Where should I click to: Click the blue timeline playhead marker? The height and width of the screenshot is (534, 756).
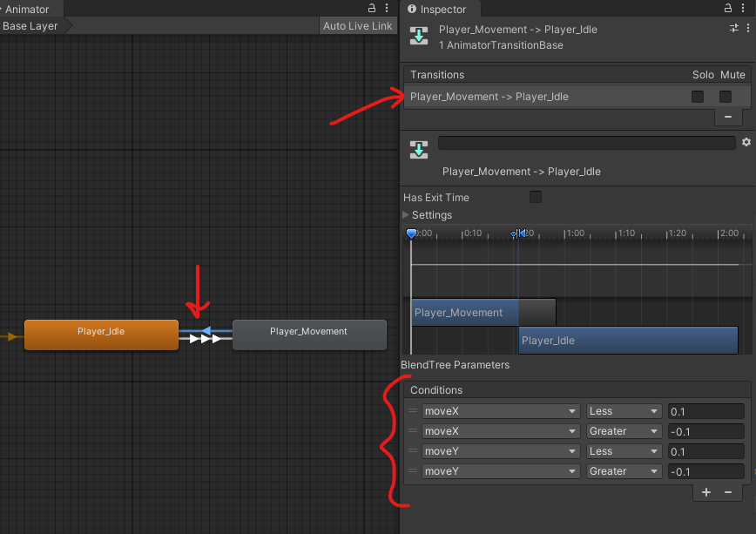[412, 233]
